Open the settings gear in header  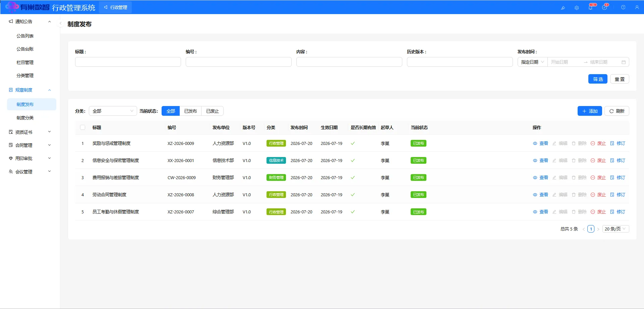[577, 7]
